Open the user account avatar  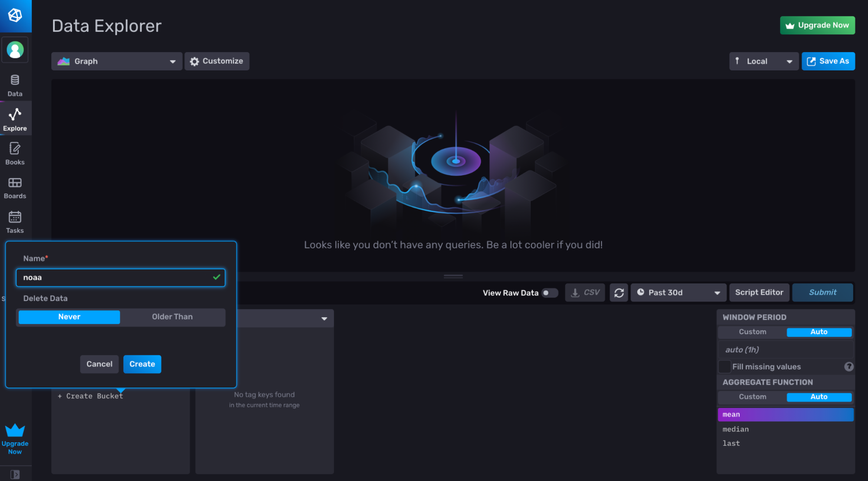(15, 50)
